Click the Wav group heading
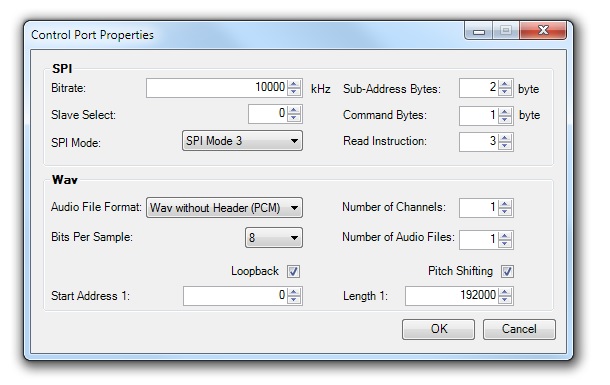This screenshot has width=610, height=385. [65, 180]
